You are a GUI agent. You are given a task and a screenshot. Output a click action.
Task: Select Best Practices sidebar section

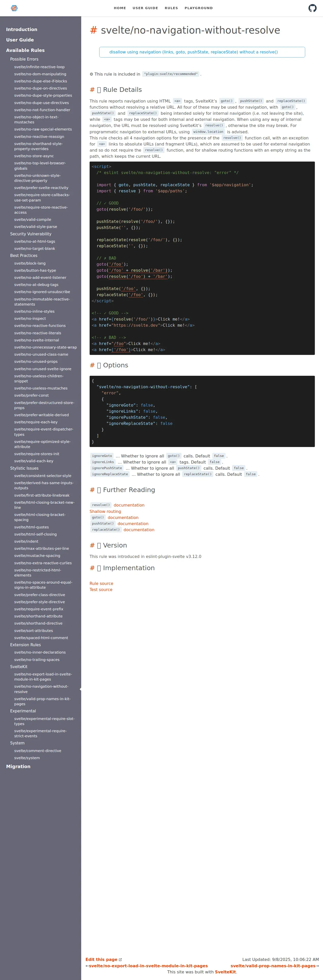24,256
